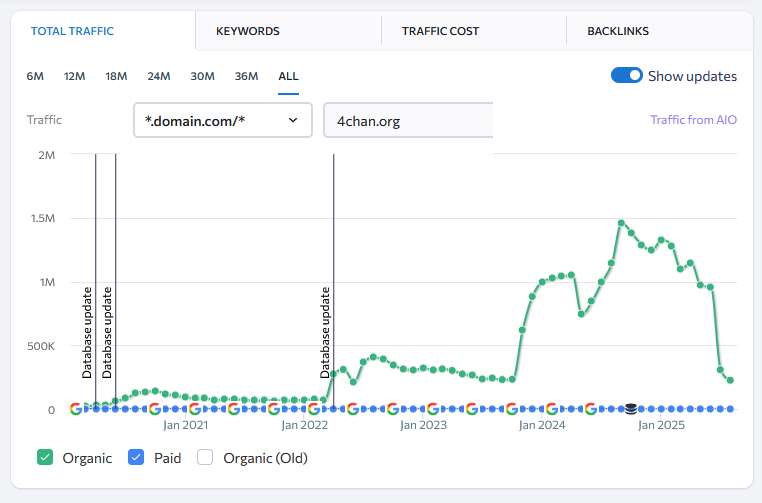762x503 pixels.
Task: Click the Google update icon beside Jan 2021
Action: (x=195, y=409)
